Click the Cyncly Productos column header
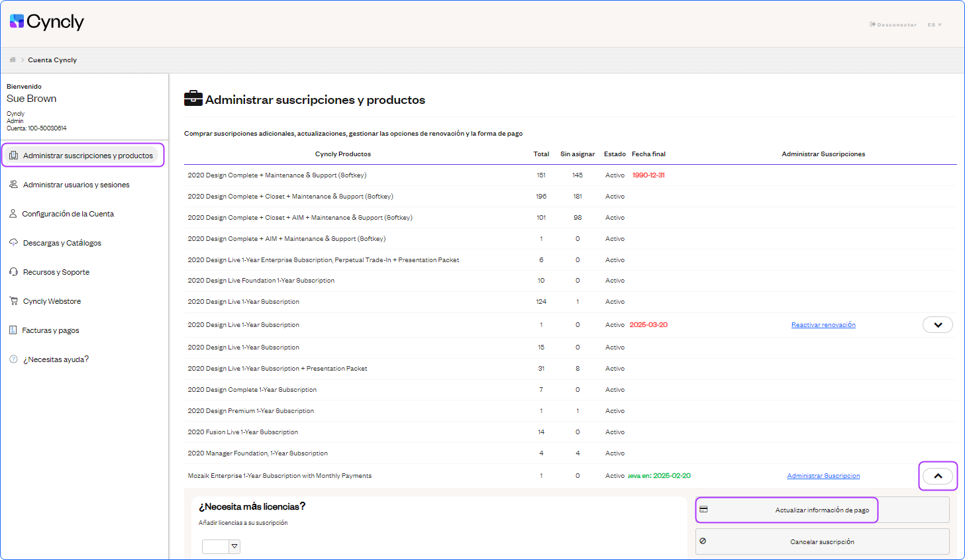Image resolution: width=965 pixels, height=560 pixels. (x=343, y=154)
